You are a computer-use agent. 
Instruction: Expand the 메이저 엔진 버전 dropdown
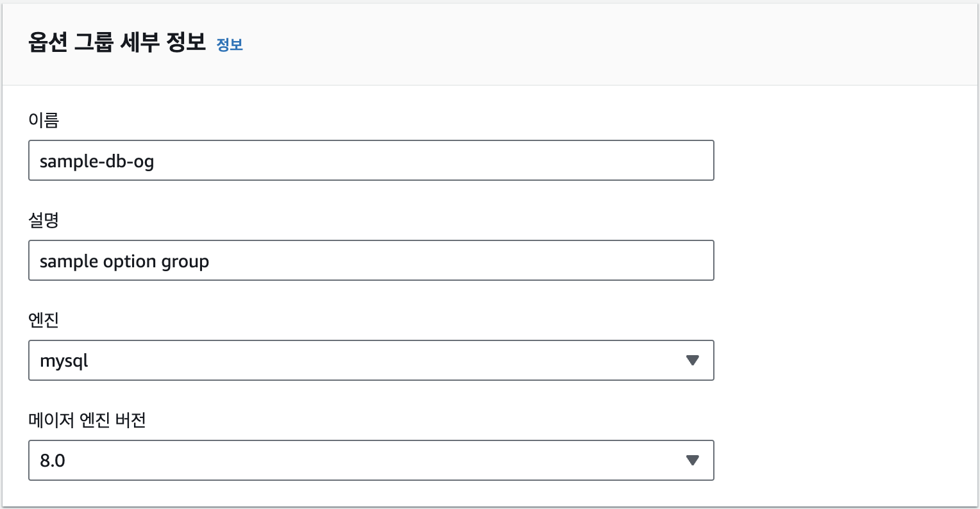click(x=371, y=460)
